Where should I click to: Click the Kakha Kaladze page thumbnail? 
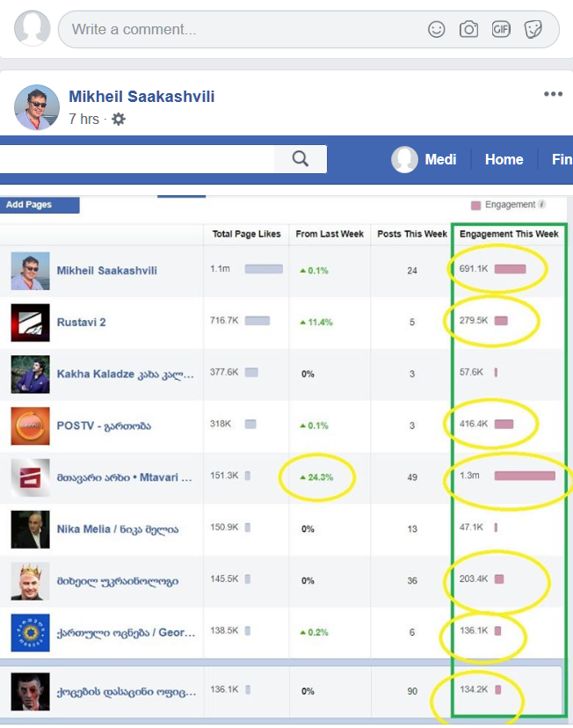[30, 374]
